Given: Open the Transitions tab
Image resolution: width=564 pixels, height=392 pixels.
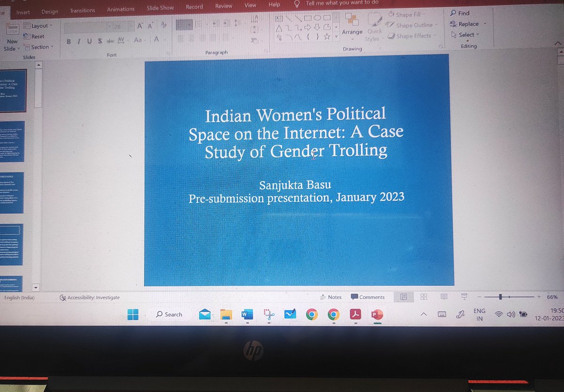Looking at the screenshot, I should (x=82, y=10).
